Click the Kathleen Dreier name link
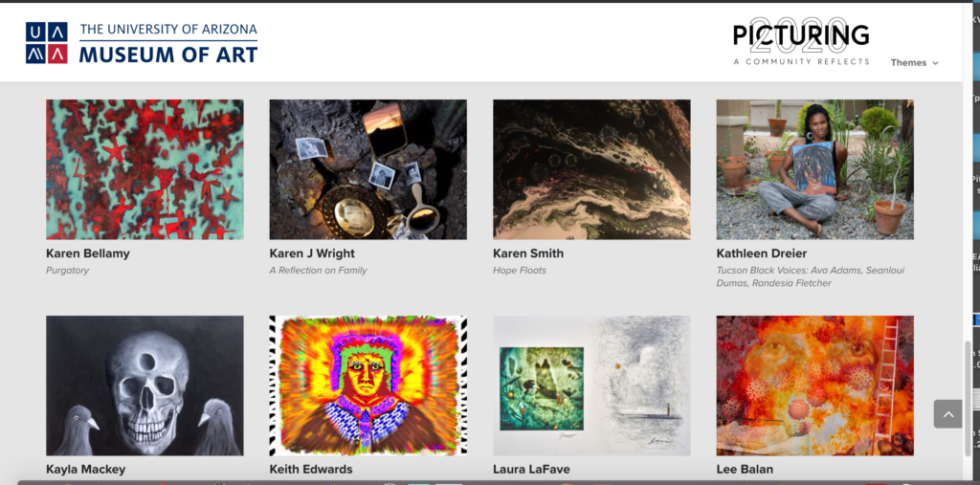Screen dimensions: 980x485 [x=761, y=254]
